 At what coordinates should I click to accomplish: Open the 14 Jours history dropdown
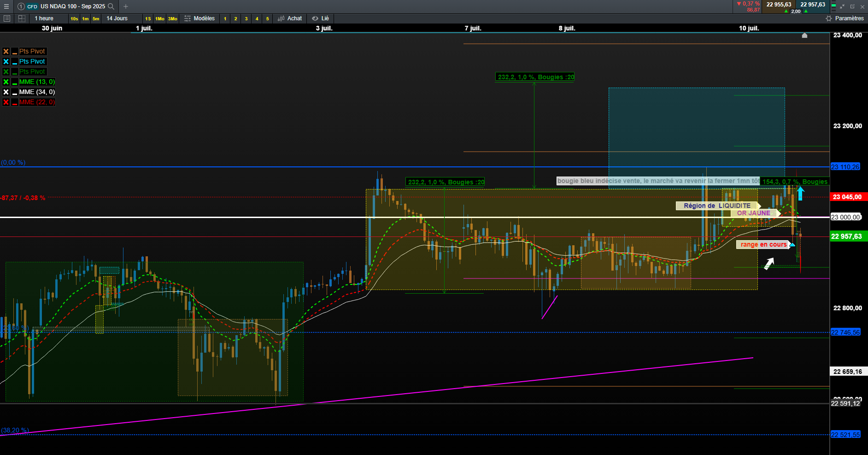pyautogui.click(x=117, y=18)
